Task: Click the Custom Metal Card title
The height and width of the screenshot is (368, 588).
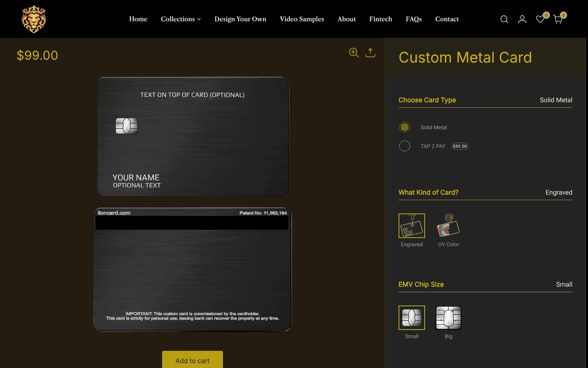Action: click(465, 58)
